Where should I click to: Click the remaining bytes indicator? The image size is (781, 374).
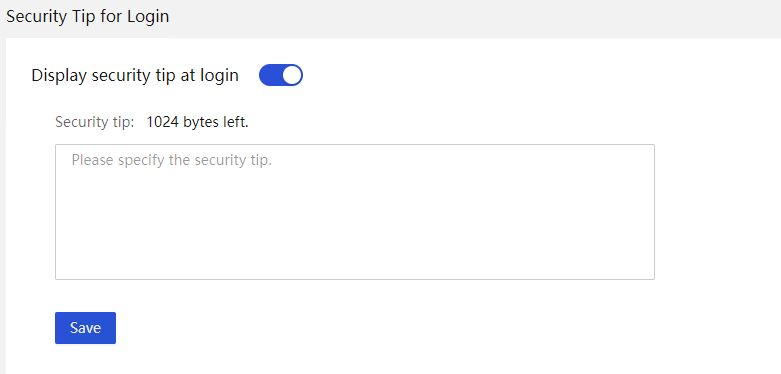tap(197, 122)
